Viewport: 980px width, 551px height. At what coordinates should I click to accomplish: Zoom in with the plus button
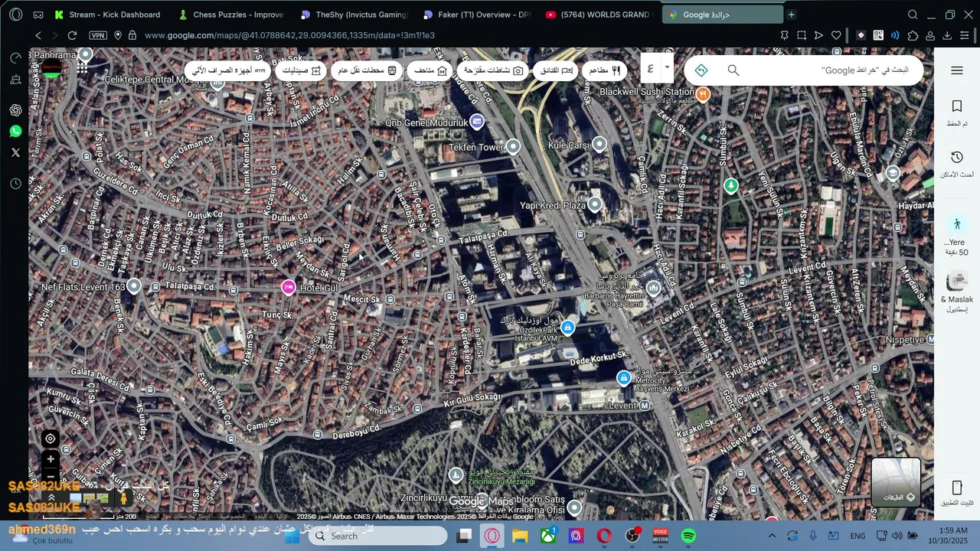(51, 459)
